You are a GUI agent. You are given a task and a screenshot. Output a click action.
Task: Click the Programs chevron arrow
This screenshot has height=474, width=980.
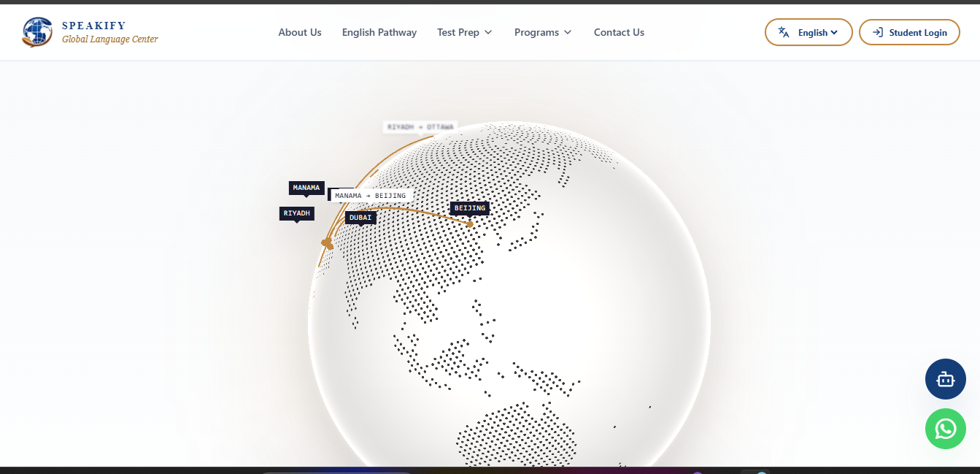[568, 32]
